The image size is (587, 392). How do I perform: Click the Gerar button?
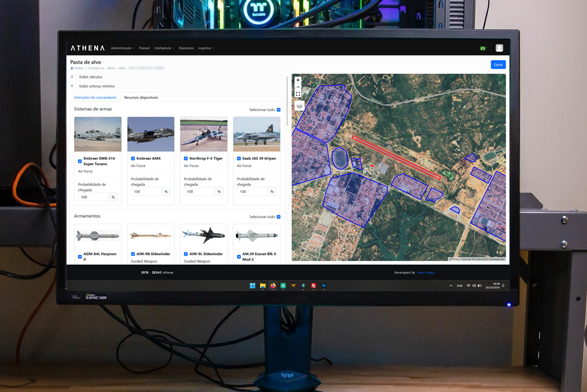click(x=498, y=65)
